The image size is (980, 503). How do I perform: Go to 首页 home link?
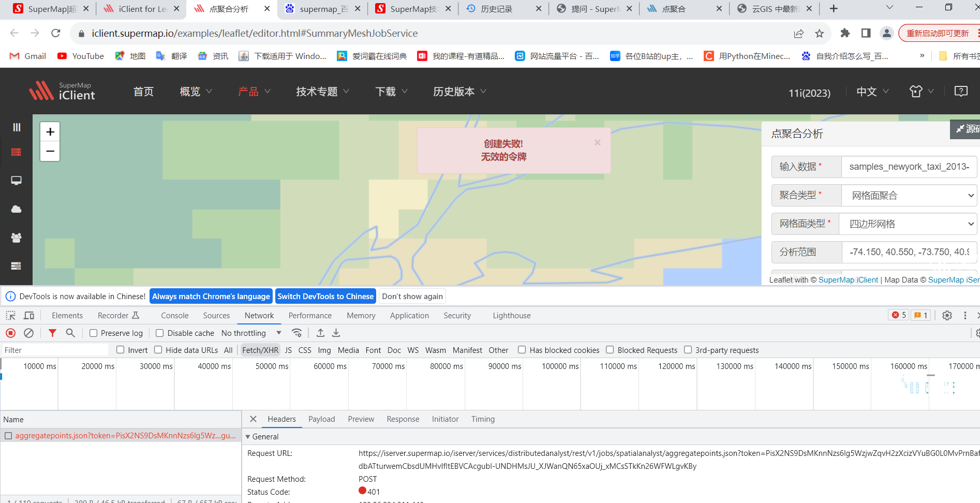tap(143, 91)
